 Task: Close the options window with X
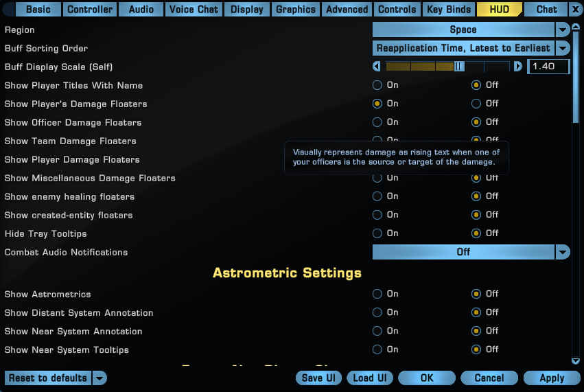(x=575, y=10)
